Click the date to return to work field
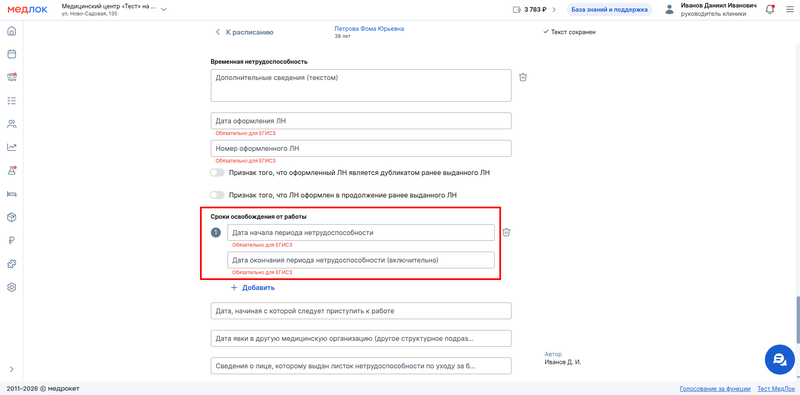This screenshot has height=395, width=800. coord(361,311)
